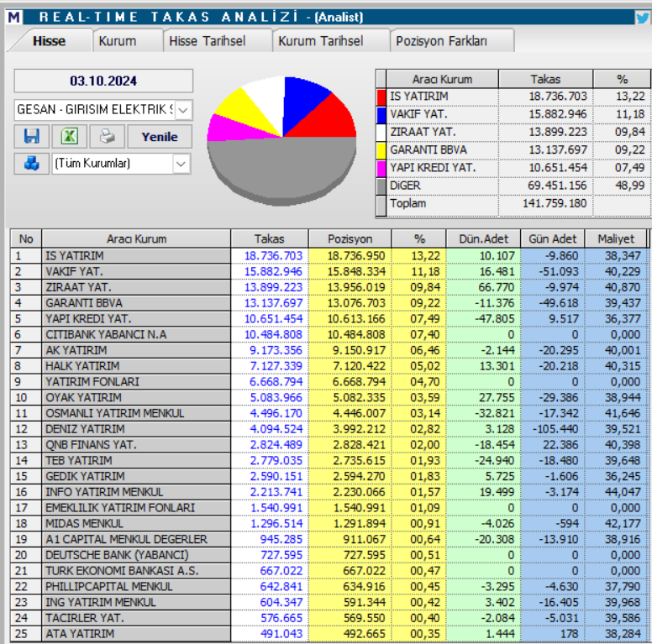This screenshot has width=652, height=644.
Task: Click the yellow GARANTI BBVA legend swatch
Action: coord(381,150)
